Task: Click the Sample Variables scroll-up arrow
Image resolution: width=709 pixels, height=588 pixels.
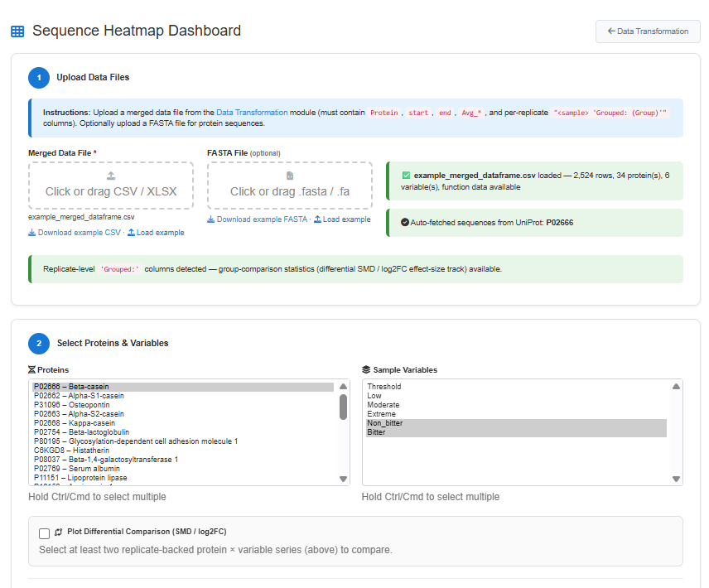Action: [676, 387]
